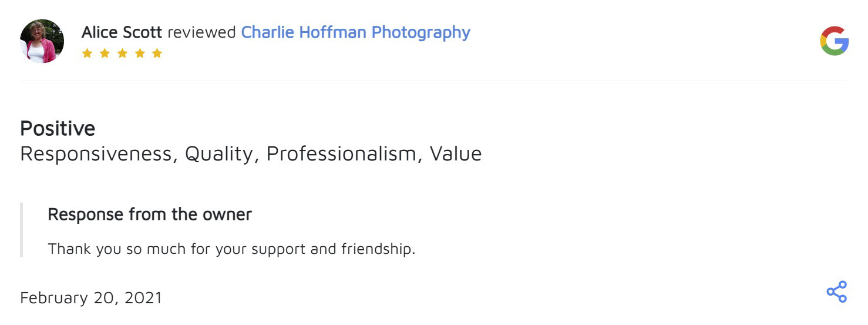Viewport: 868px width, 325px height.
Task: Click the first rating star
Action: click(87, 53)
